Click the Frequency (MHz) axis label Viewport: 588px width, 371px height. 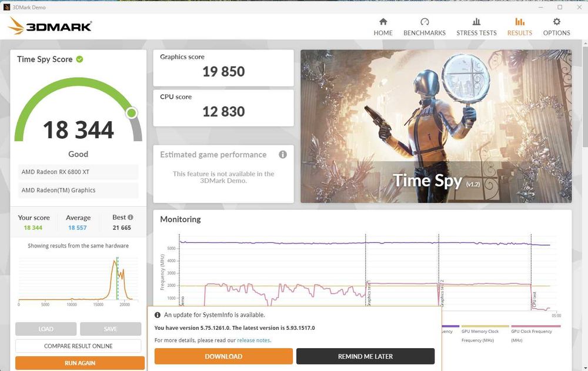162,272
